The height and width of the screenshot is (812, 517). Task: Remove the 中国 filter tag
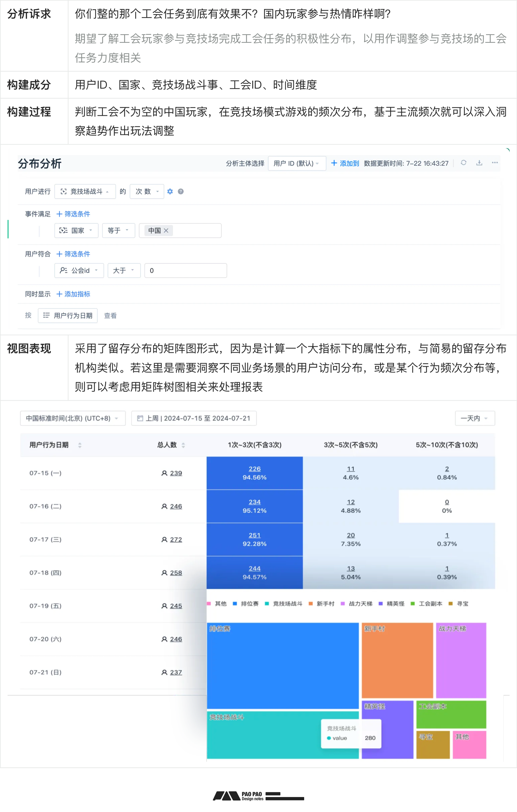pyautogui.click(x=166, y=231)
